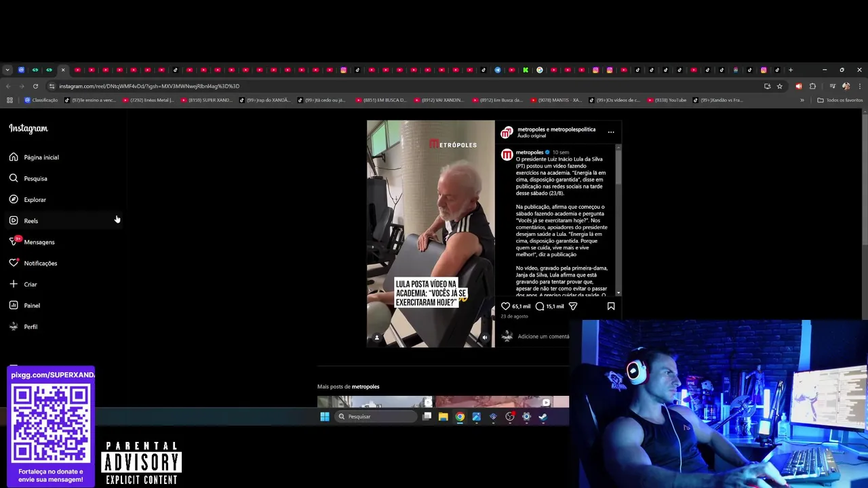Viewport: 868px width, 488px height.
Task: Open MANTIS - XA bookmark
Action: (x=556, y=100)
